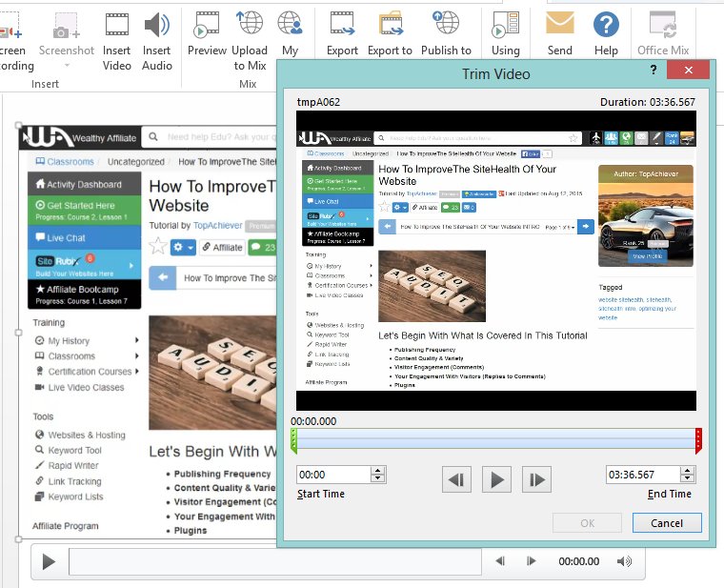Click the blue trim timeline bar
724x588 pixels.
496,440
